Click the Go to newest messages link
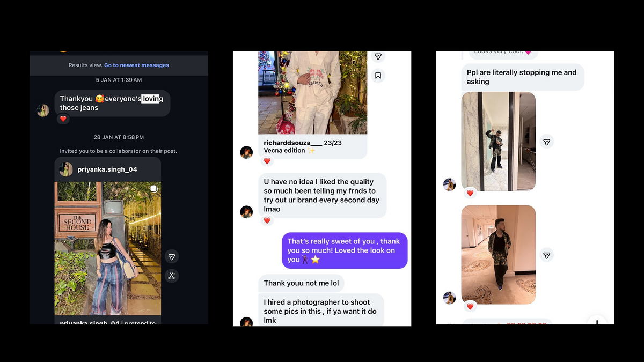 coord(136,65)
